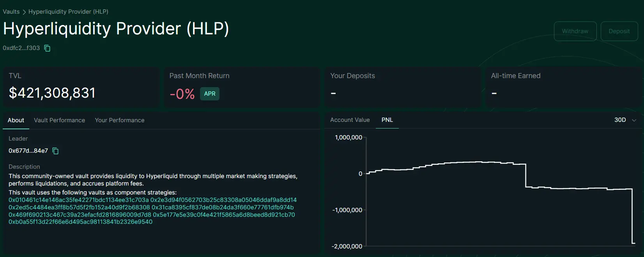The width and height of the screenshot is (644, 257).
Task: Toggle the APR badge
Action: pyautogui.click(x=210, y=94)
